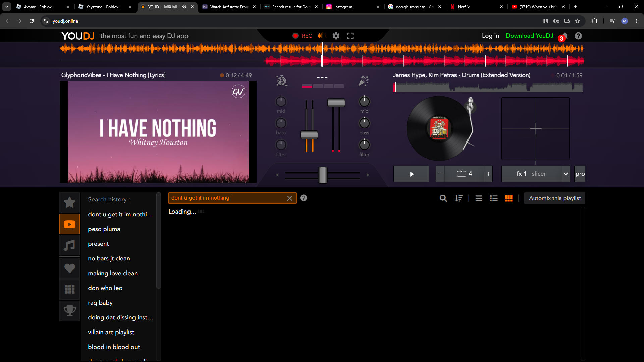Nudge crossfader with the left arrow

coord(277,175)
